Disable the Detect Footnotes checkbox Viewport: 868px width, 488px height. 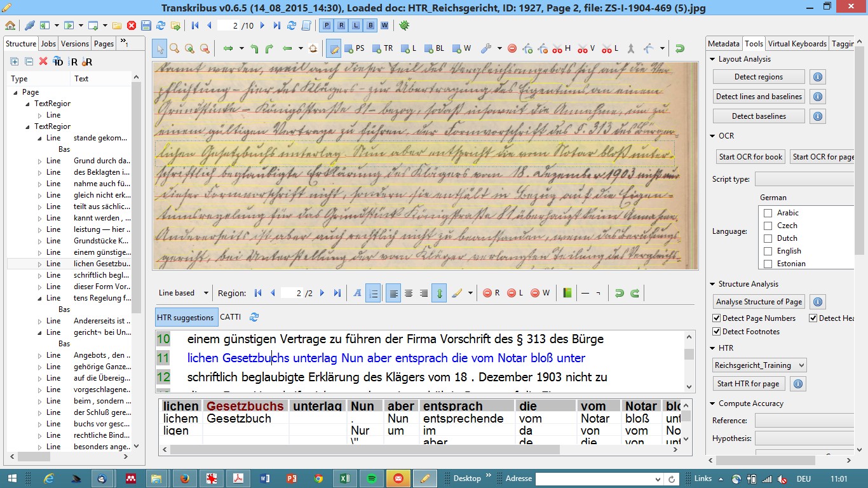click(717, 332)
